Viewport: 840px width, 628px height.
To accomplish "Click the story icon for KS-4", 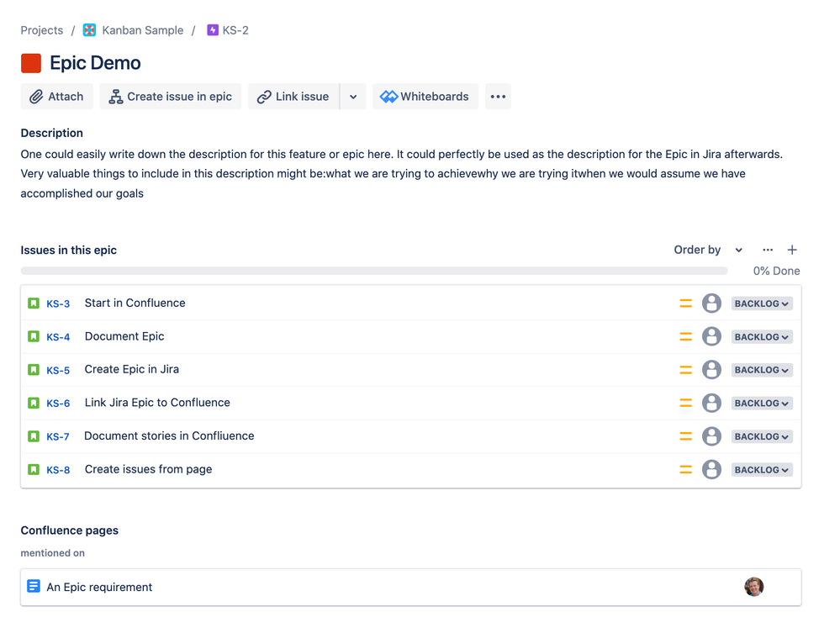I will [34, 336].
